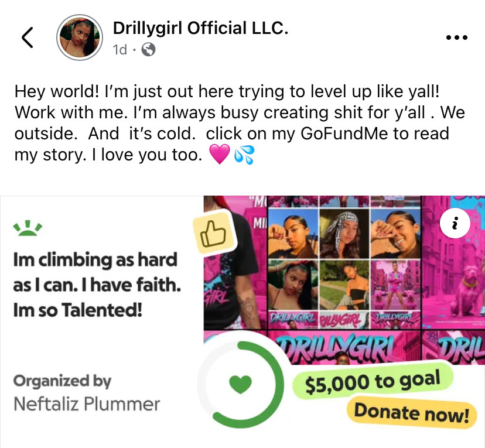Select the post text about GoFundMe story
The height and width of the screenshot is (448, 485).
[240, 123]
